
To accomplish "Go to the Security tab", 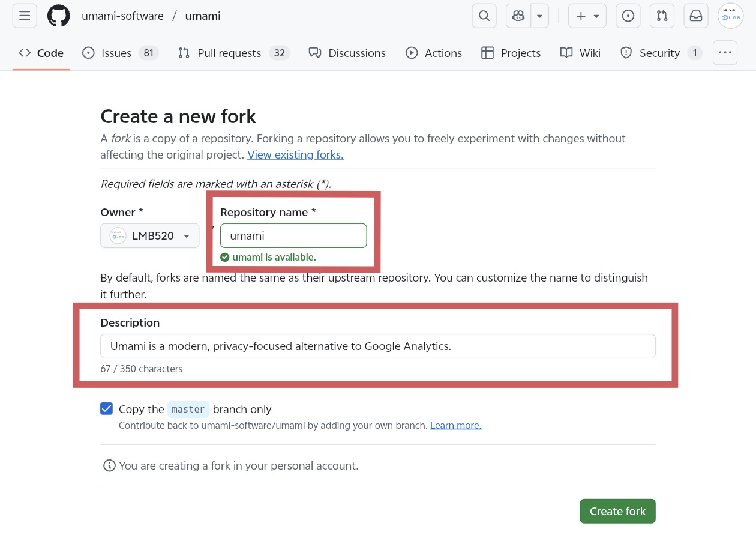I will click(x=659, y=53).
